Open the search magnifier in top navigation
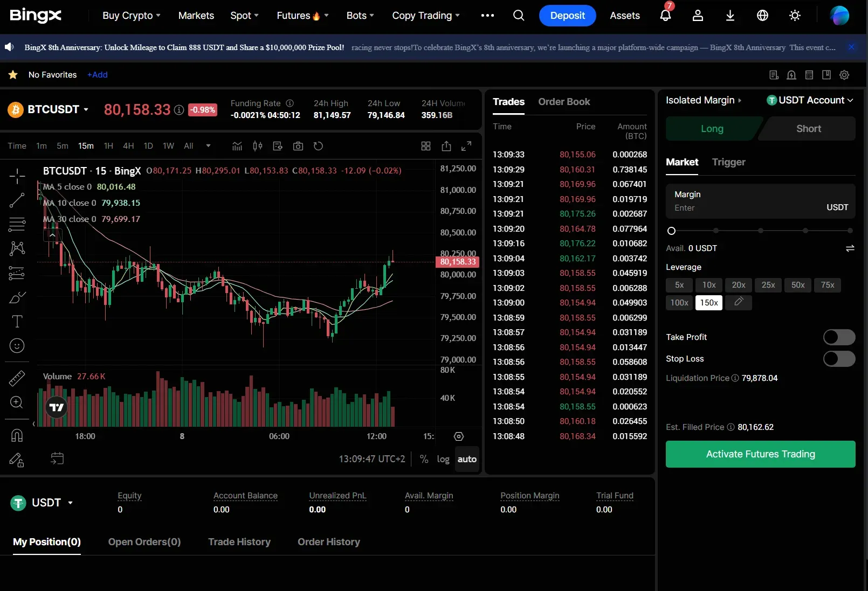The width and height of the screenshot is (868, 591). (x=519, y=16)
